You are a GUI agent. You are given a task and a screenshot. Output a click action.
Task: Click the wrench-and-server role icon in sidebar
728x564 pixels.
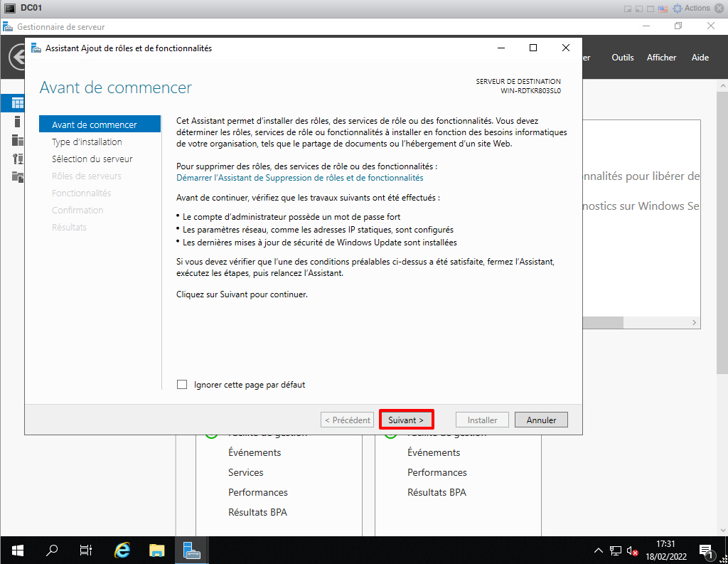point(18,159)
